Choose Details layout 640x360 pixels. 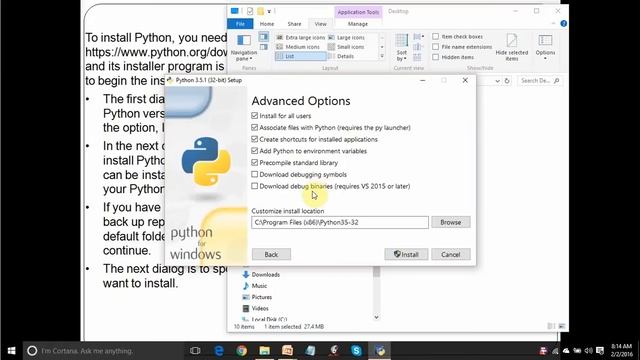[x=341, y=56]
